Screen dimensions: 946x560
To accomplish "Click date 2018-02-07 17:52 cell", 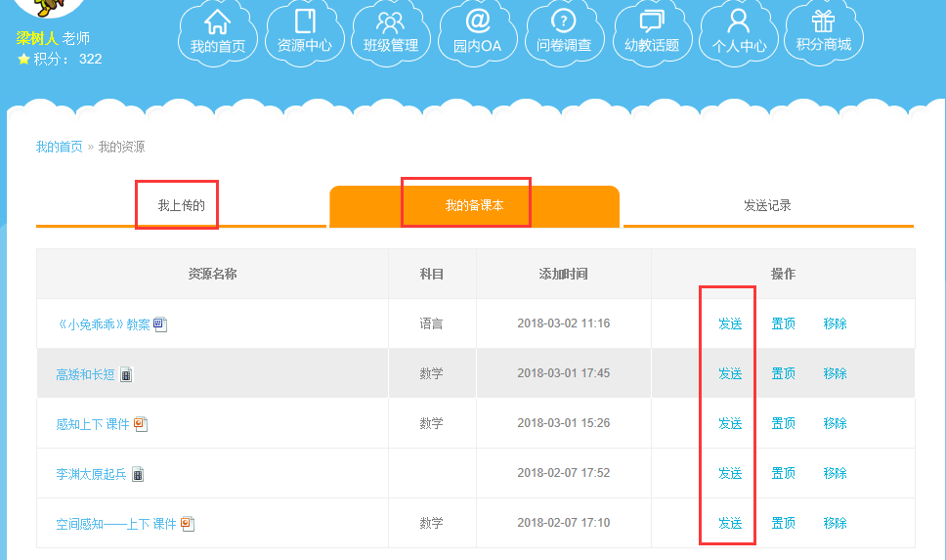I will point(564,473).
